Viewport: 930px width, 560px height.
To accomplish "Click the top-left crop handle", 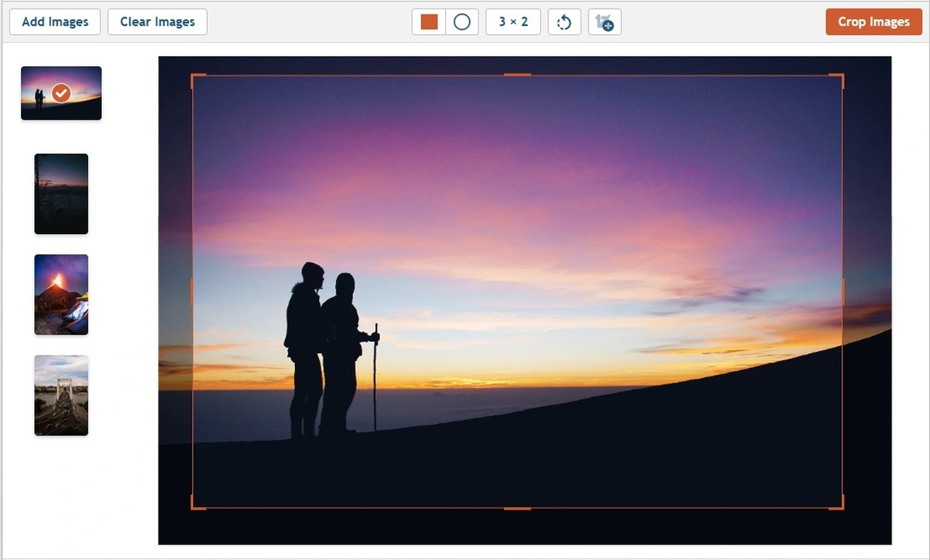I will pos(192,75).
